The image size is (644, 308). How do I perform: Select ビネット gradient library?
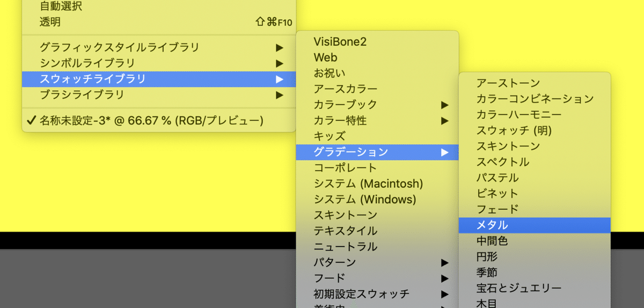[x=535, y=194]
